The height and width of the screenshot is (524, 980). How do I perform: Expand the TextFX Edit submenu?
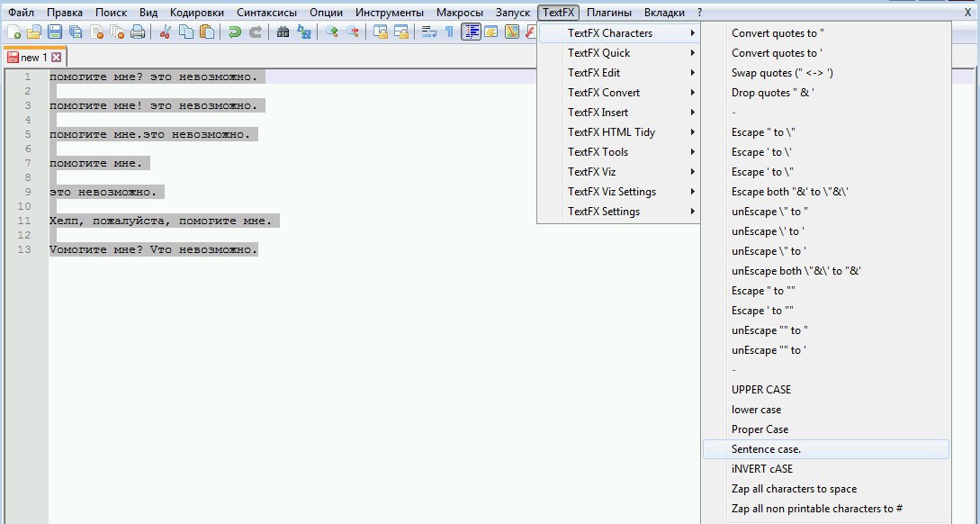pyautogui.click(x=619, y=73)
